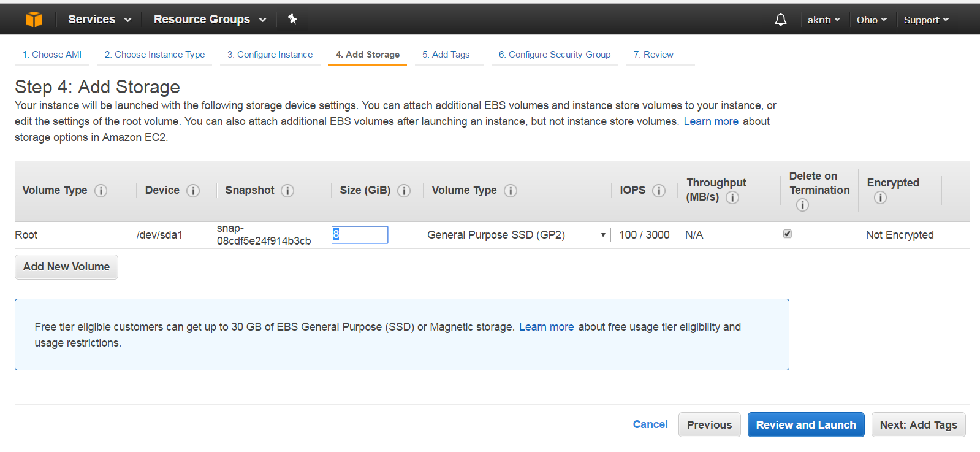
Task: Switch to Choose Instance Type tab
Action: point(155,55)
